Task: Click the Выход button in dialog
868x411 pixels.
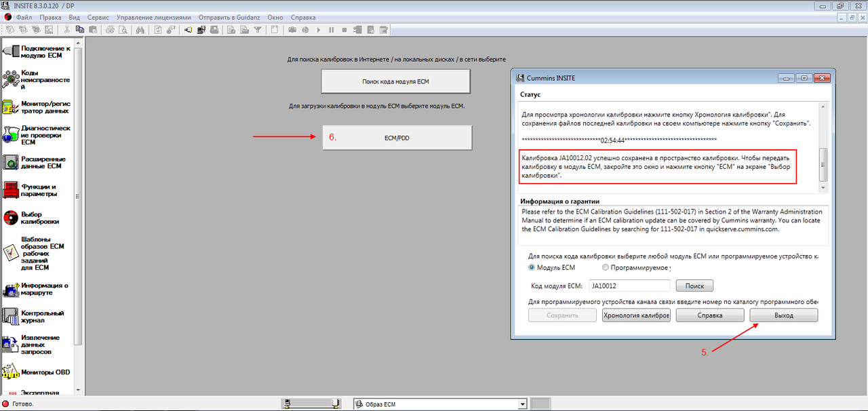Action: coord(783,315)
